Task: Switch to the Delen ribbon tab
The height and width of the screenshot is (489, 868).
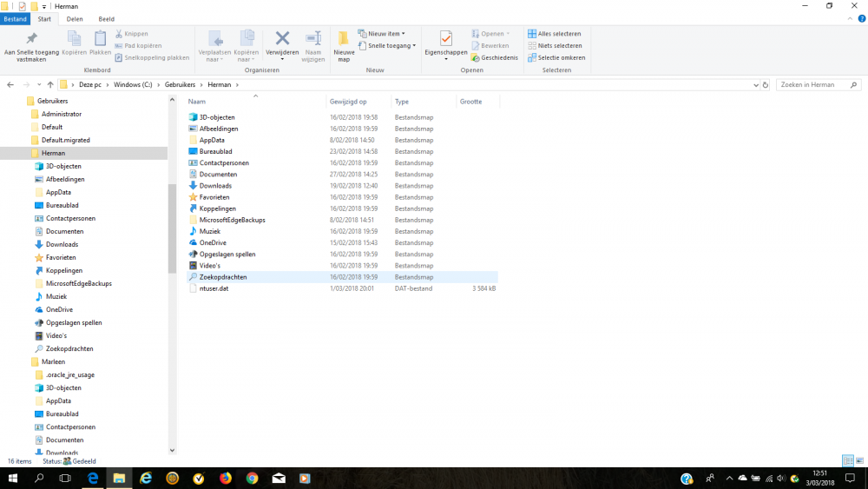Action: (75, 18)
